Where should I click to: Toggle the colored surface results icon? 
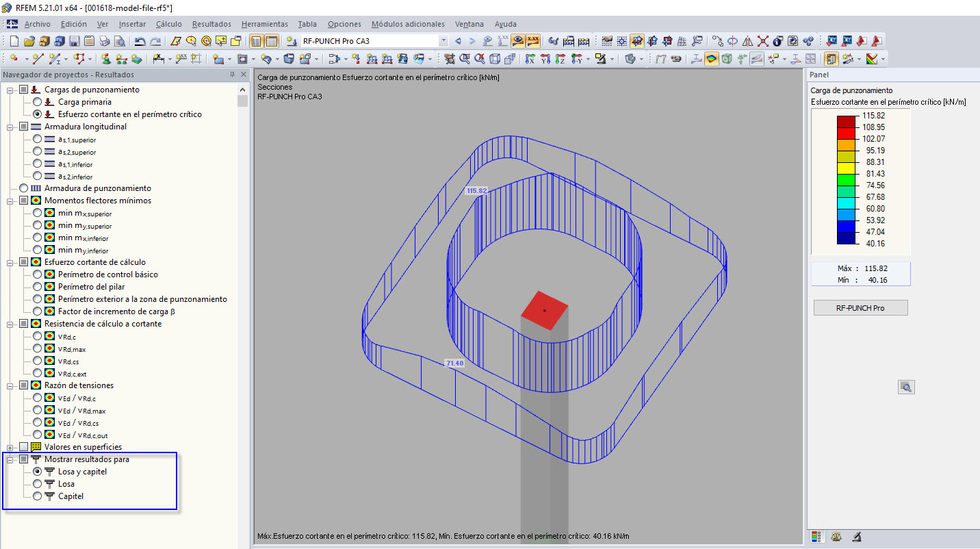(x=712, y=60)
